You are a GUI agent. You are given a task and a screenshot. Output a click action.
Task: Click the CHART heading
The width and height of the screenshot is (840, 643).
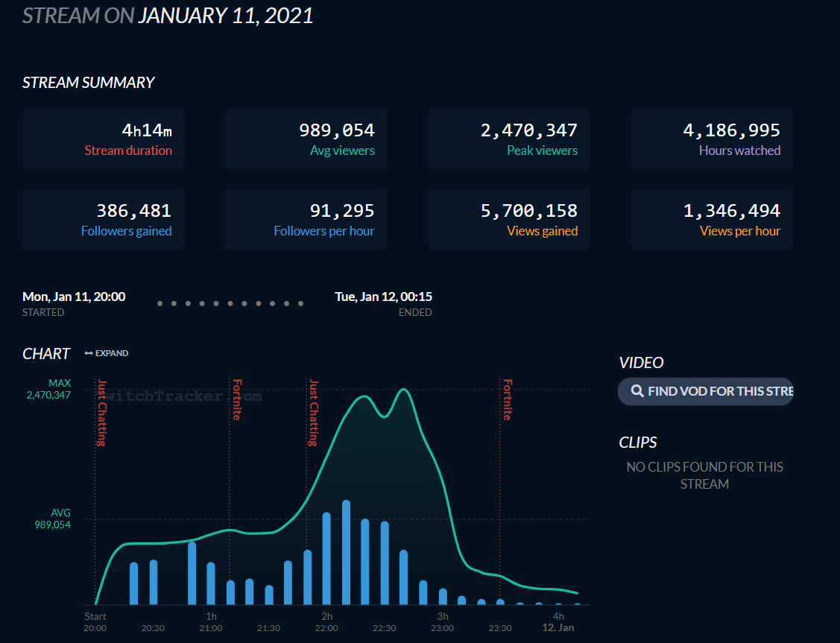(46, 354)
